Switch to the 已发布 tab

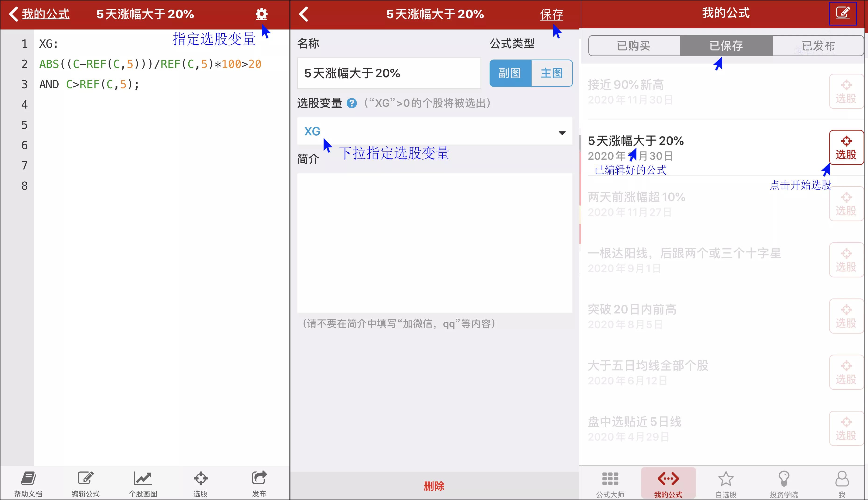[x=819, y=46]
